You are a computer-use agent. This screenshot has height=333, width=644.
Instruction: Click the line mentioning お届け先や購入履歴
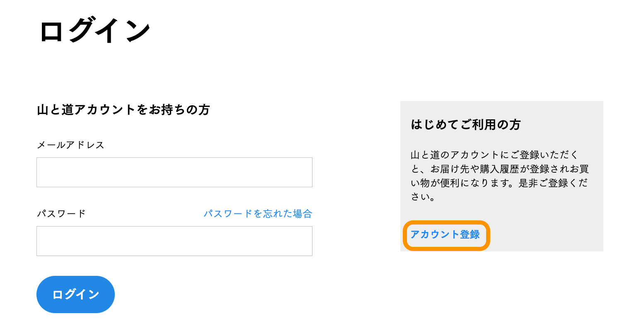point(499,169)
